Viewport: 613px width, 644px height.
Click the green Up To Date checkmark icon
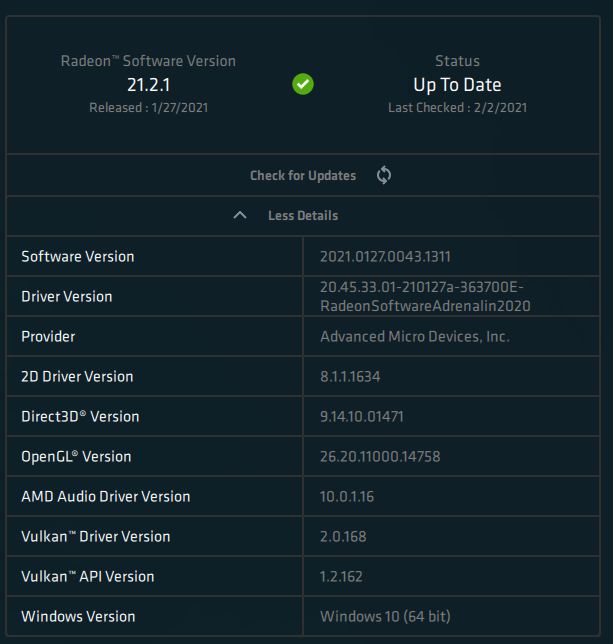click(x=303, y=84)
